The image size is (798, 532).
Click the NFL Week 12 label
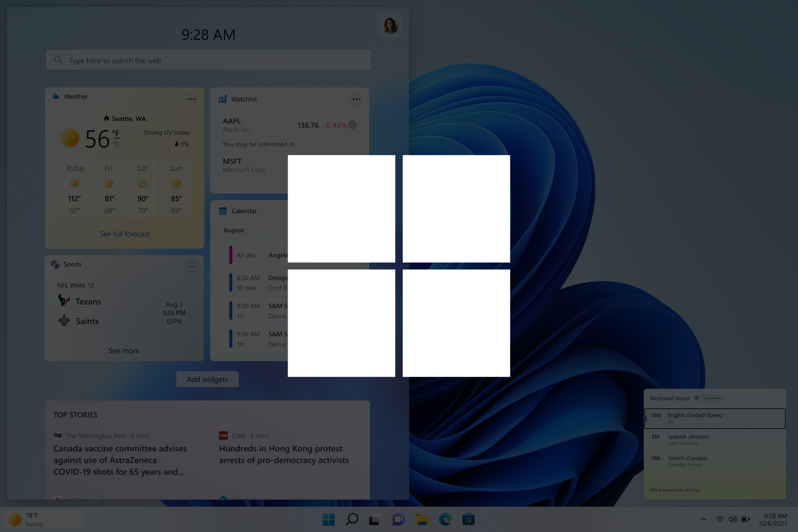[x=76, y=285]
